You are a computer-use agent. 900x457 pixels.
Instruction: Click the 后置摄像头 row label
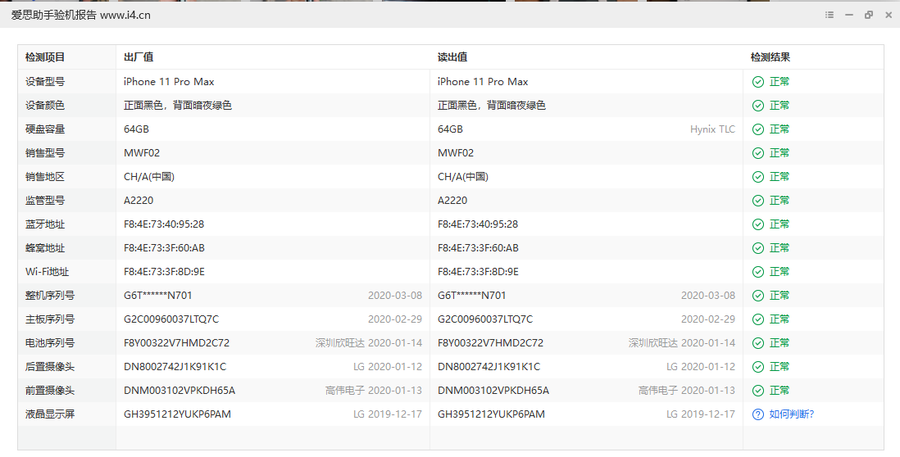(50, 366)
